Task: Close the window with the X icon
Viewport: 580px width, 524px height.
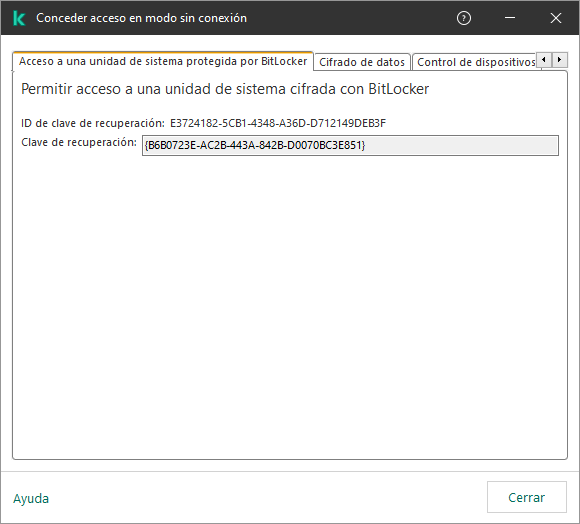Action: (x=556, y=18)
